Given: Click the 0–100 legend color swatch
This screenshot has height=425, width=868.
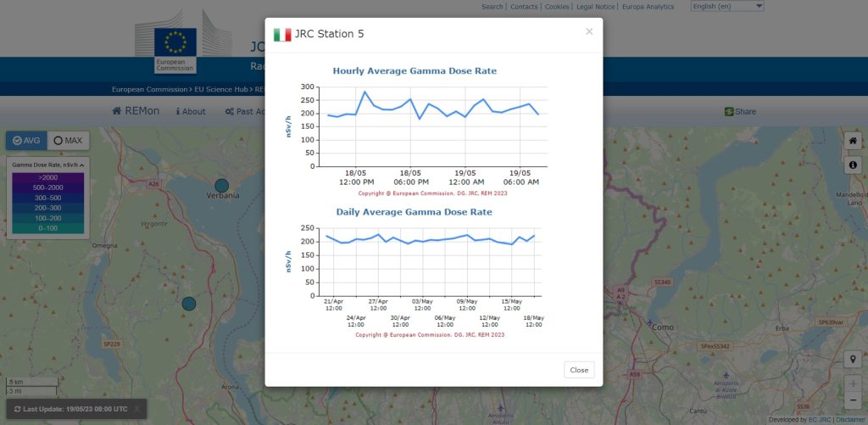Looking at the screenshot, I should tap(48, 227).
